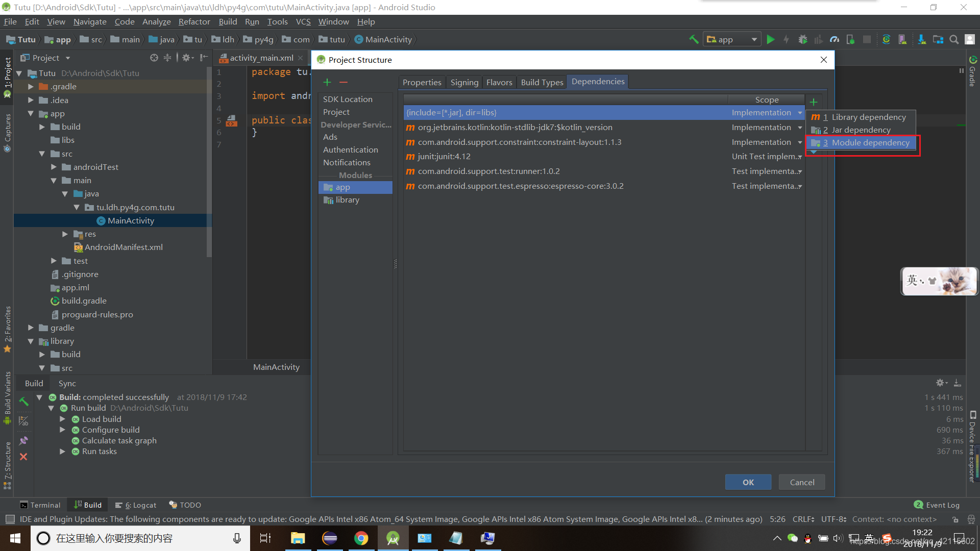Image resolution: width=980 pixels, height=551 pixels.
Task: Run the app with green play button
Action: tap(771, 39)
